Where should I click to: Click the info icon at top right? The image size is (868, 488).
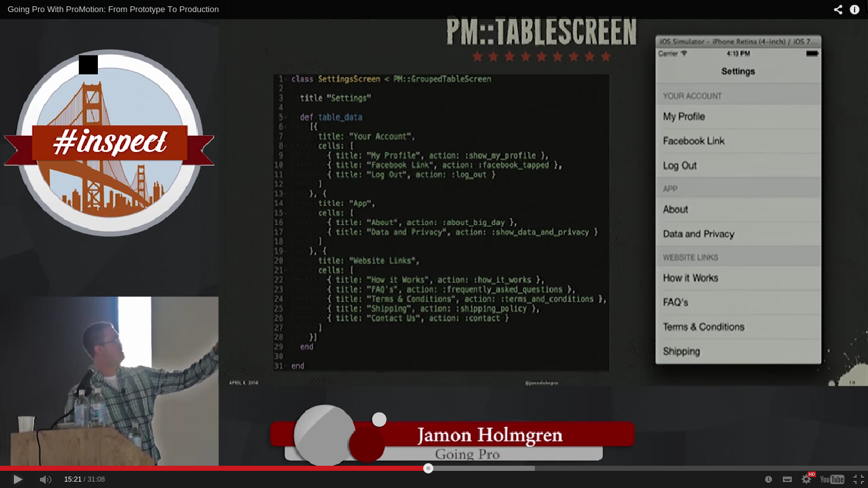coord(855,10)
